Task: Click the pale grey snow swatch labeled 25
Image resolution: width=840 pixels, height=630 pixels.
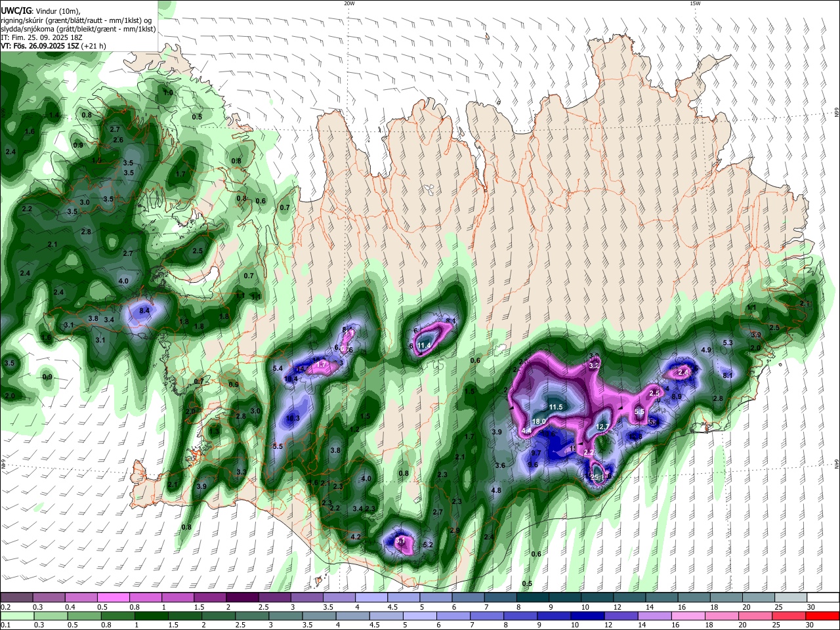Action: coord(791,597)
